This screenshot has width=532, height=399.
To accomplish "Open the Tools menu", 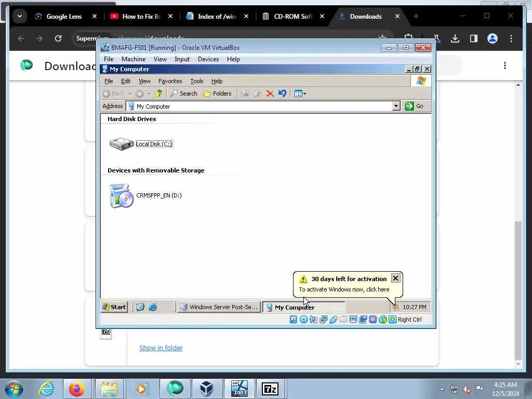I will (x=196, y=81).
